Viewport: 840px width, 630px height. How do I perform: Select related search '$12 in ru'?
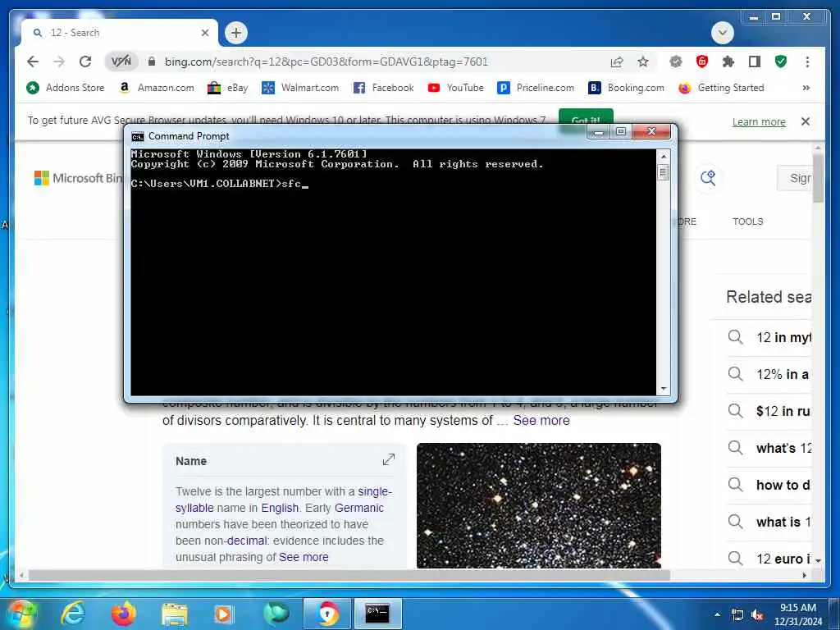pos(769,411)
